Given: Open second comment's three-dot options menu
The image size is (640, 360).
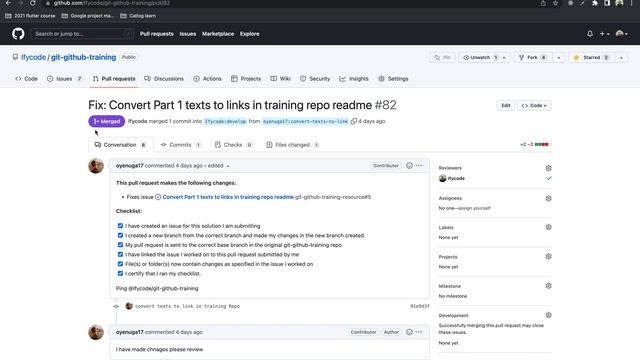Looking at the screenshot, I should (x=419, y=332).
